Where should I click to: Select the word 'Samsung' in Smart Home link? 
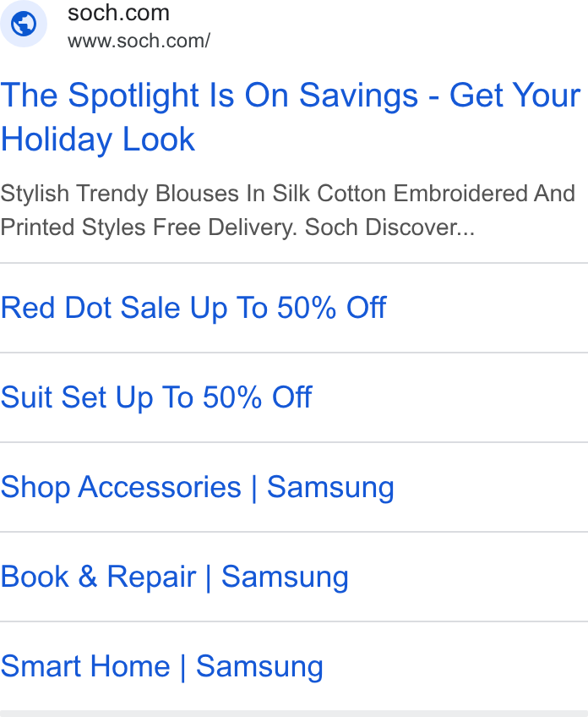pyautogui.click(x=259, y=667)
